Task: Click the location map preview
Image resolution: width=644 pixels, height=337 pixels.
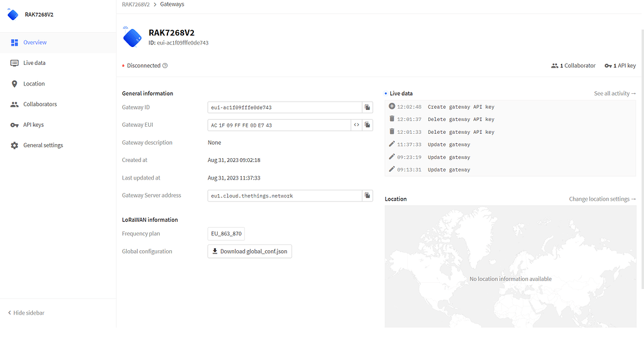Action: [510, 266]
